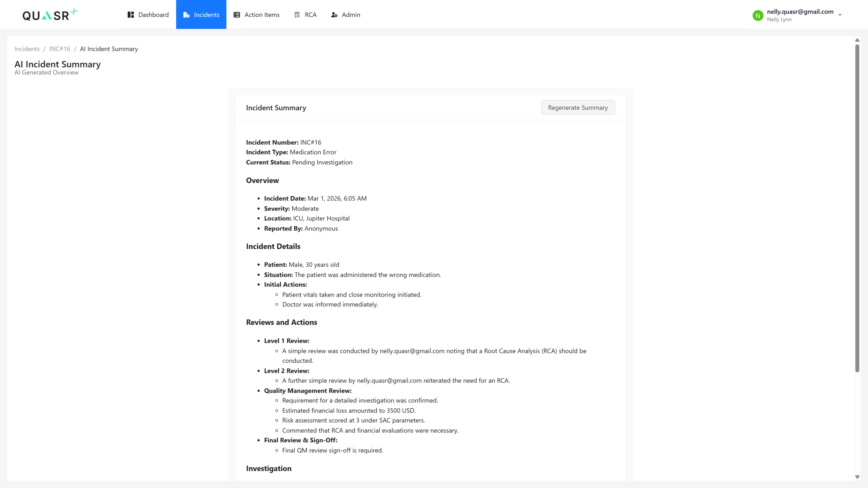The height and width of the screenshot is (488, 868).
Task: Expand the user account dropdown arrow
Action: click(840, 15)
